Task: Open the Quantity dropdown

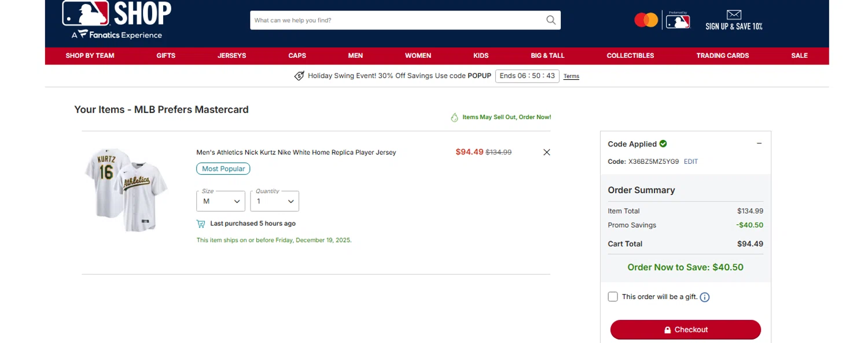Action: point(274,201)
